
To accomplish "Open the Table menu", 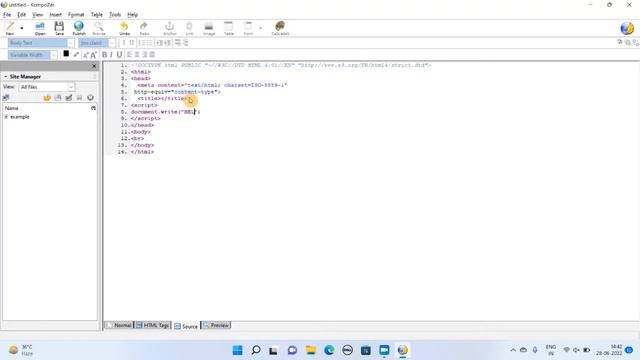I will tap(97, 15).
